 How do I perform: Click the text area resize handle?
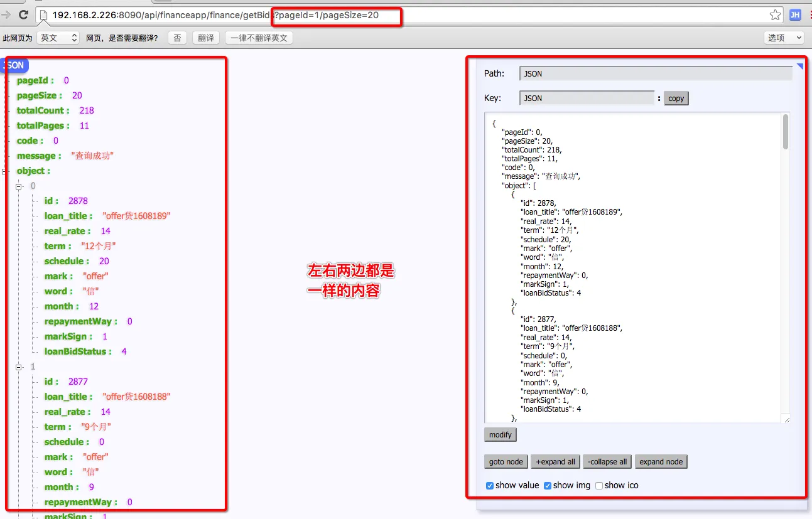[786, 419]
